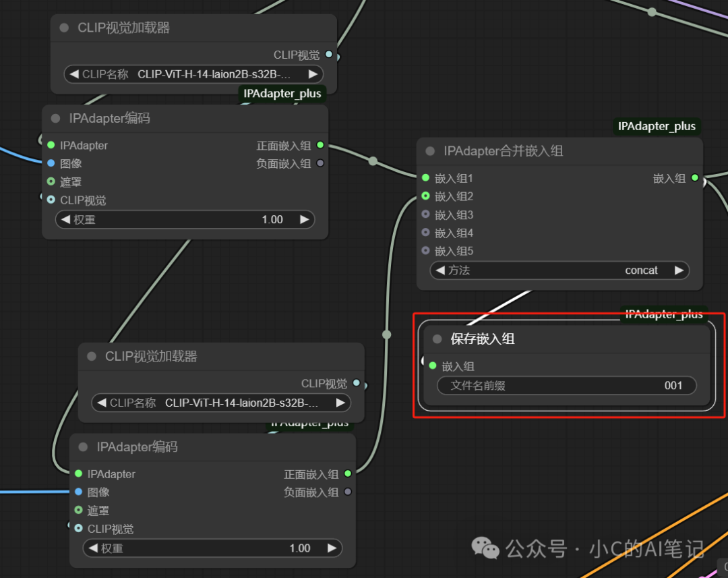This screenshot has height=578, width=728.
Task: Select previous CLIP名称 in top CLIP视觉加载器
Action: (x=74, y=74)
